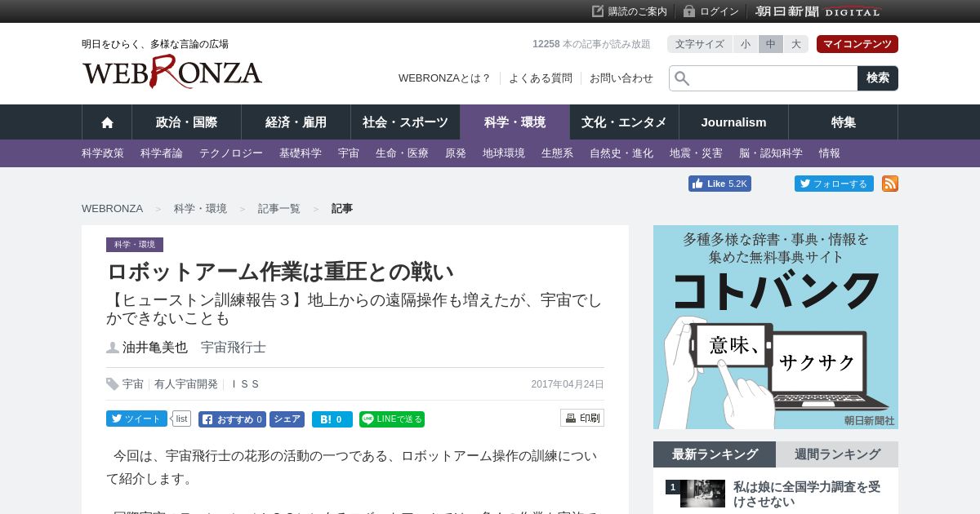
Task: Open the 科学・環境 section
Action: 514,122
